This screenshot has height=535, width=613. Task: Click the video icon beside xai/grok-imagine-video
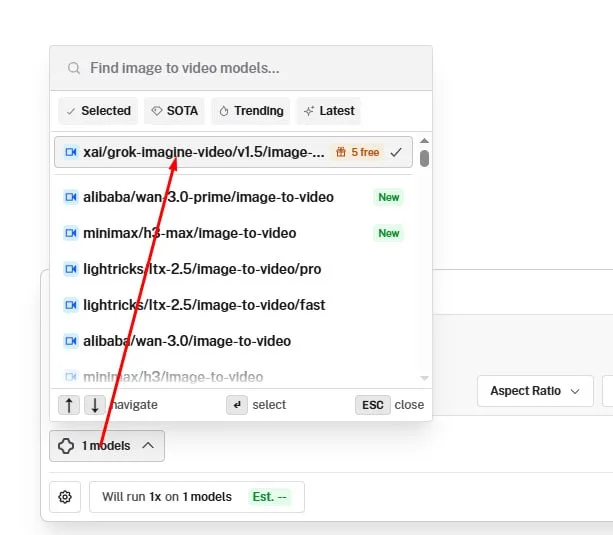coord(71,152)
